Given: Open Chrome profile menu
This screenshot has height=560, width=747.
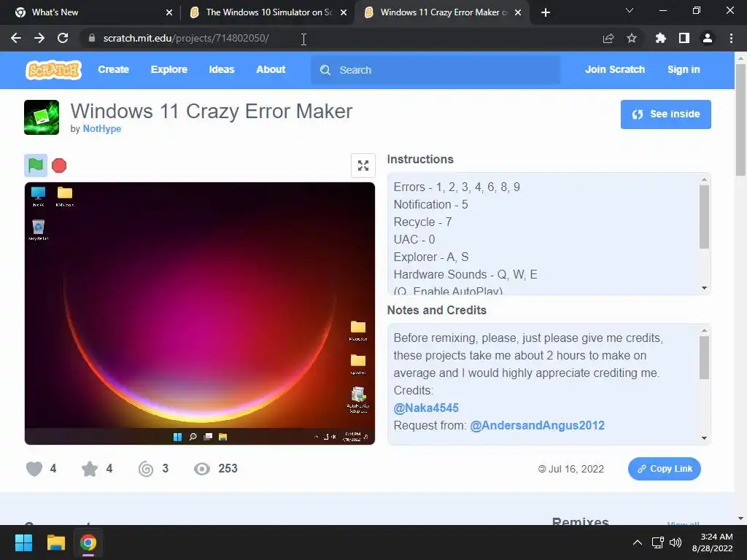Looking at the screenshot, I should (708, 38).
